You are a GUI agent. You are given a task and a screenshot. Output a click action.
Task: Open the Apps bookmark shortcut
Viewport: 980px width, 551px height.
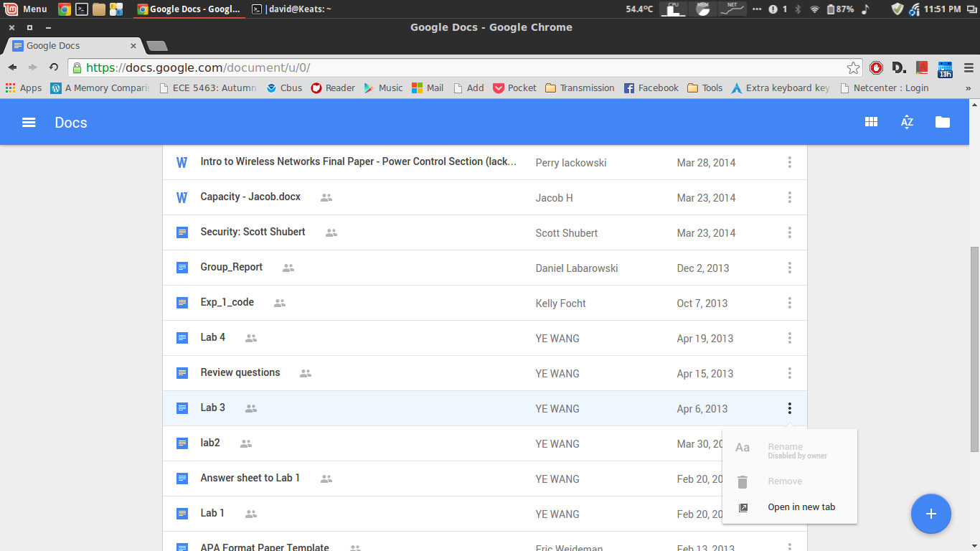(24, 88)
